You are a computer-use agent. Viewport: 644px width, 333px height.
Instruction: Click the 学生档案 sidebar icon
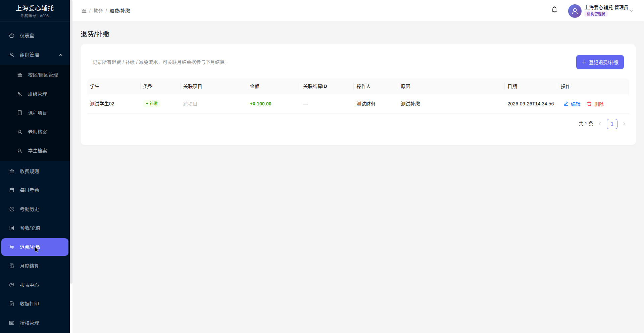(20, 151)
